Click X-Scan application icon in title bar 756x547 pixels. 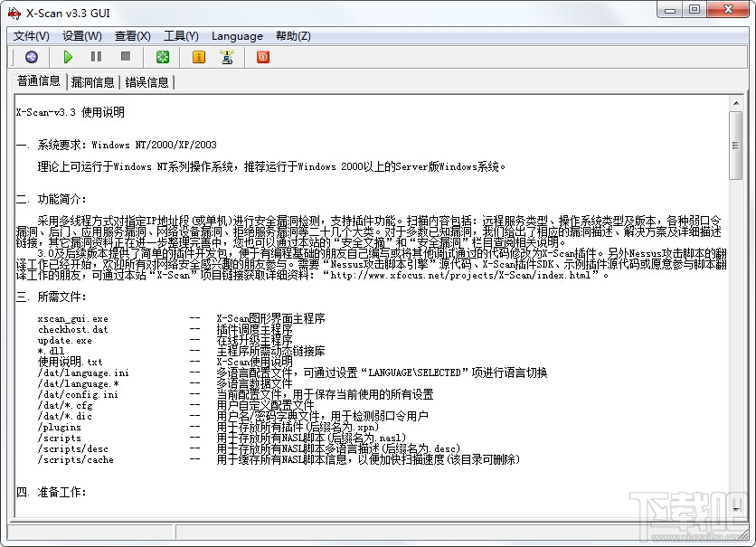[14, 13]
